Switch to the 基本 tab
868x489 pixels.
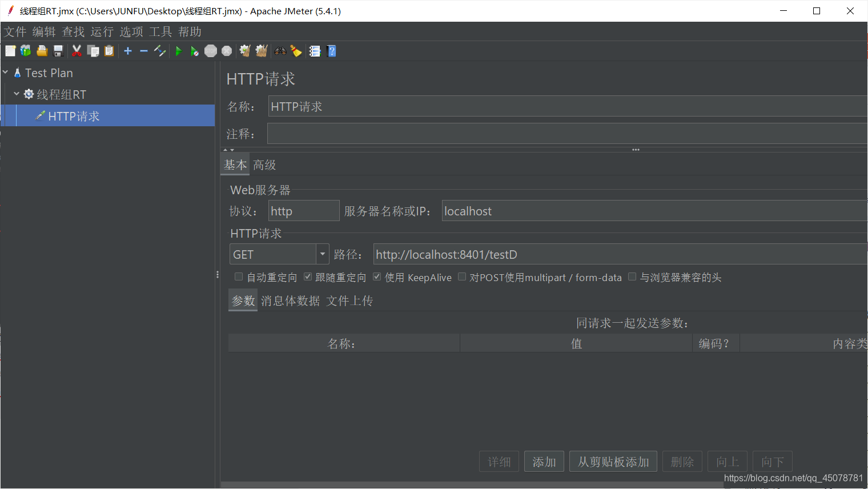click(x=235, y=165)
